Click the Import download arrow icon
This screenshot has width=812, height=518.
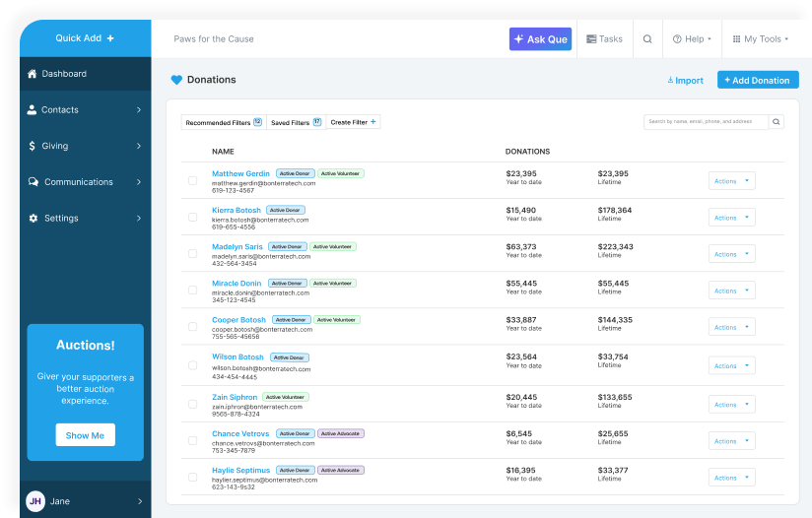pyautogui.click(x=670, y=80)
